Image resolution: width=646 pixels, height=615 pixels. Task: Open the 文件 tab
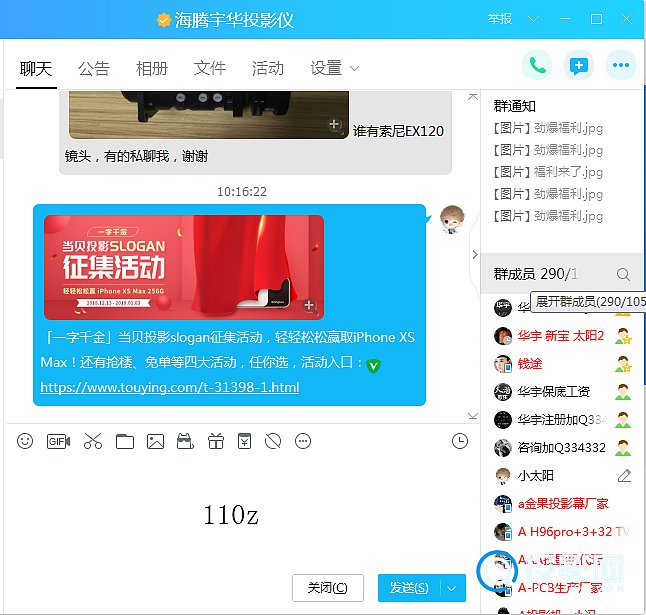click(210, 68)
